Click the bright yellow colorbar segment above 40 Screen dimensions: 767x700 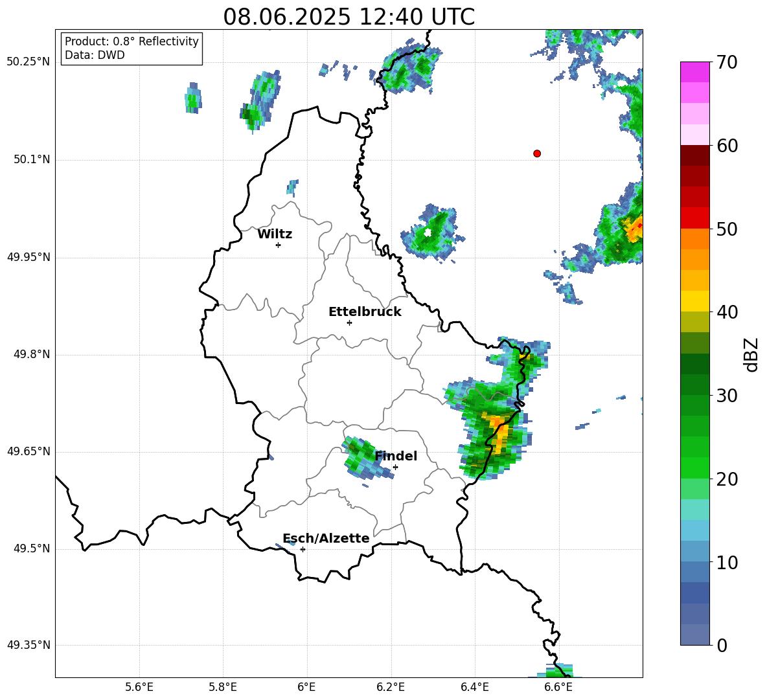694,301
